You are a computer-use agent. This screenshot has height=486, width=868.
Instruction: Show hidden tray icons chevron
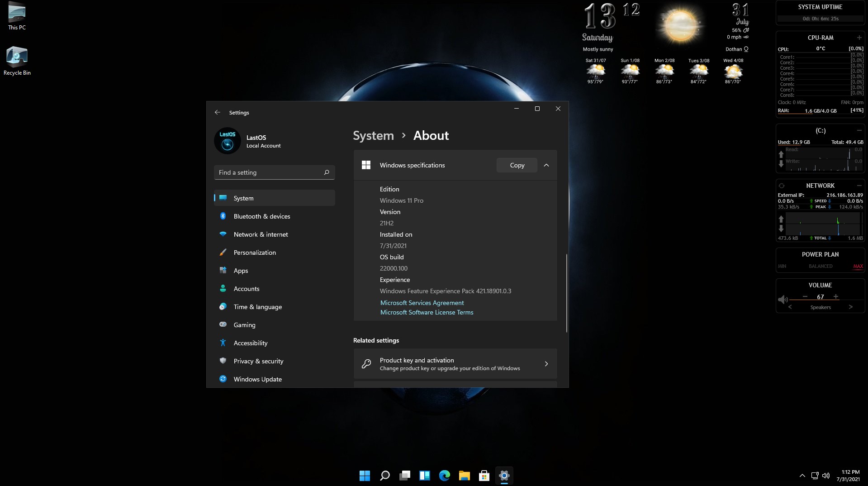click(802, 476)
